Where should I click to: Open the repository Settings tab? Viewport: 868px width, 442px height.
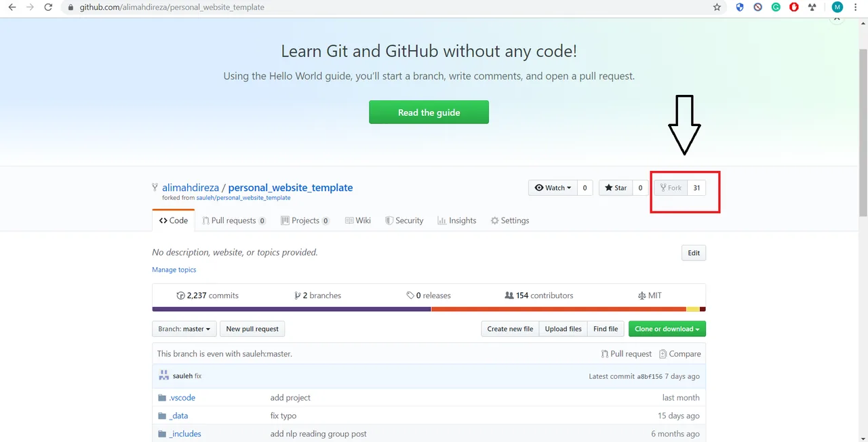coord(510,220)
